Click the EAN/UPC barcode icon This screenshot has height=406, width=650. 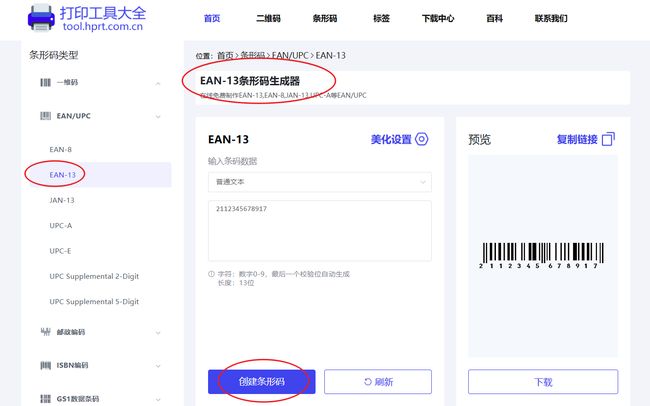pyautogui.click(x=45, y=116)
